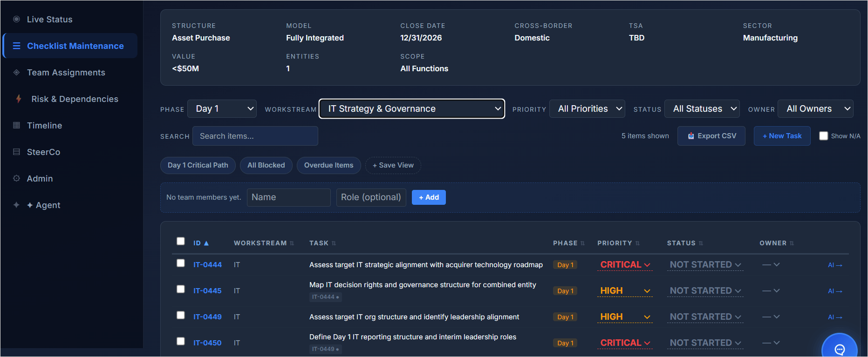Check the IT-0449 row checkbox
The height and width of the screenshot is (357, 868).
(x=181, y=315)
